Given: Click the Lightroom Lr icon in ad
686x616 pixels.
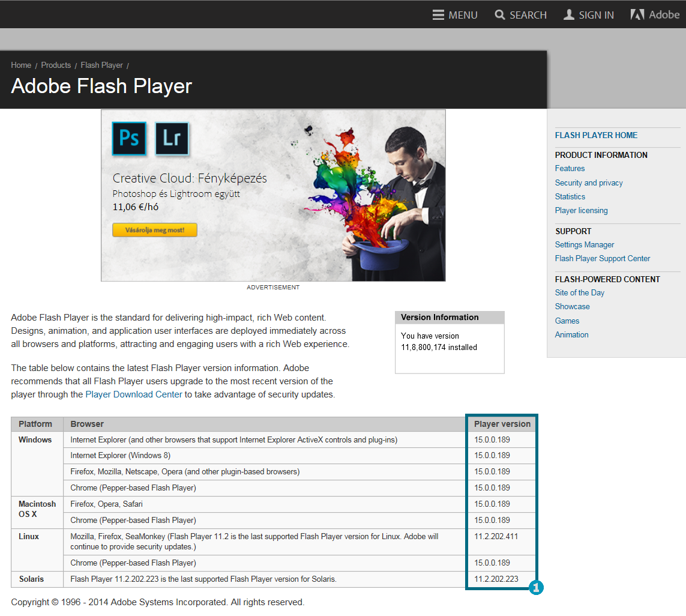Looking at the screenshot, I should 172,138.
